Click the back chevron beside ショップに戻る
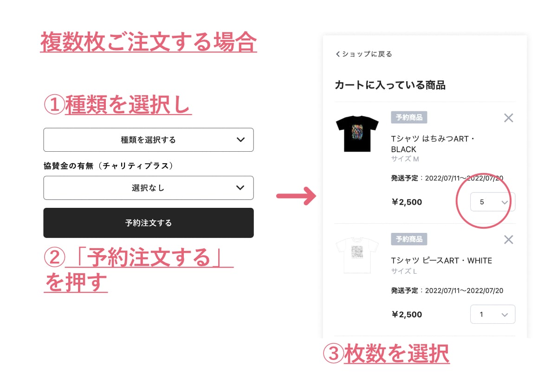The width and height of the screenshot is (557, 392). click(338, 54)
